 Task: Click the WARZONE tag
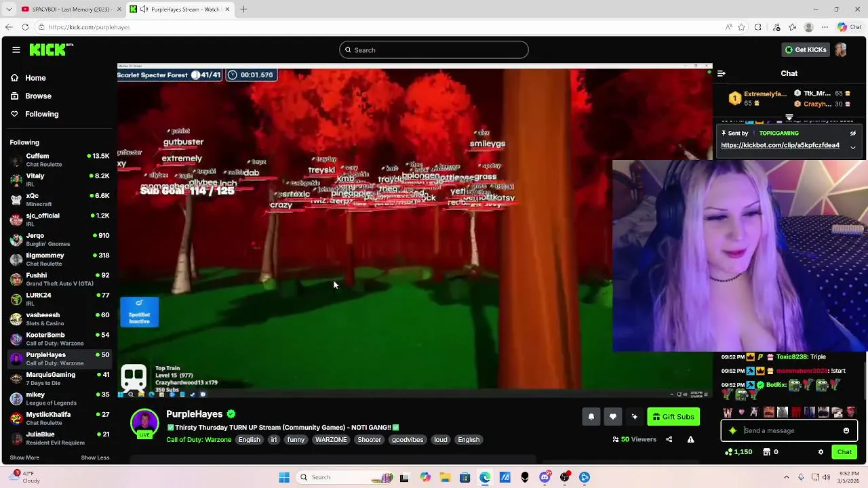pyautogui.click(x=331, y=440)
